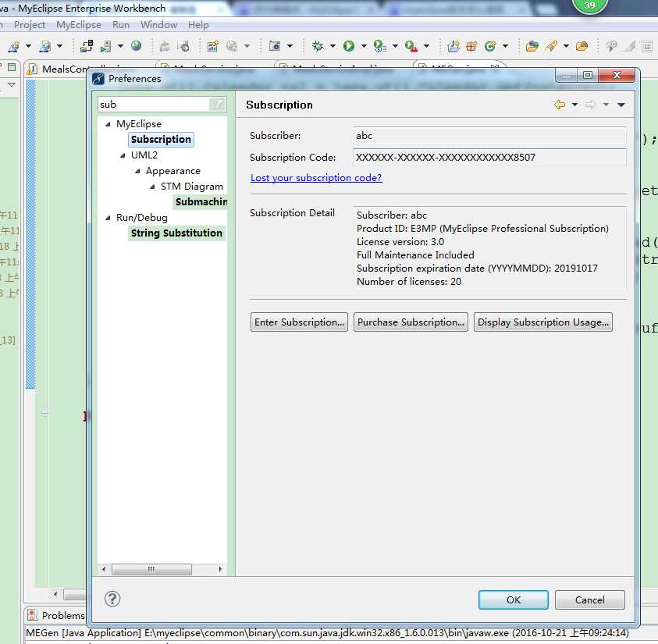This screenshot has width=658, height=644.
Task: Click the first new wizard icon on toolbar
Action: tap(13, 46)
